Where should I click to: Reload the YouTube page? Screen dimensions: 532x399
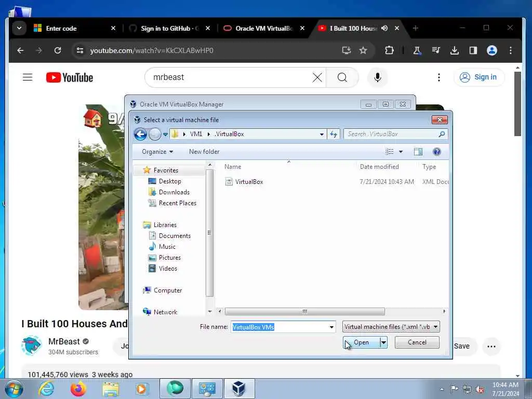[58, 50]
